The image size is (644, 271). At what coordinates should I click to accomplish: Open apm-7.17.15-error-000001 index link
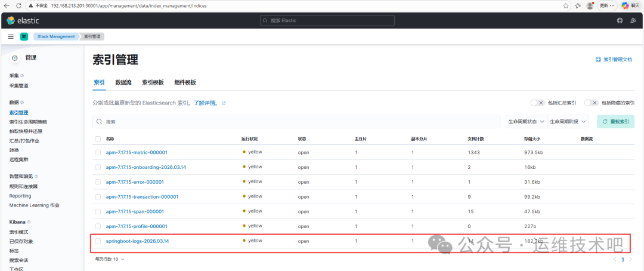click(135, 182)
